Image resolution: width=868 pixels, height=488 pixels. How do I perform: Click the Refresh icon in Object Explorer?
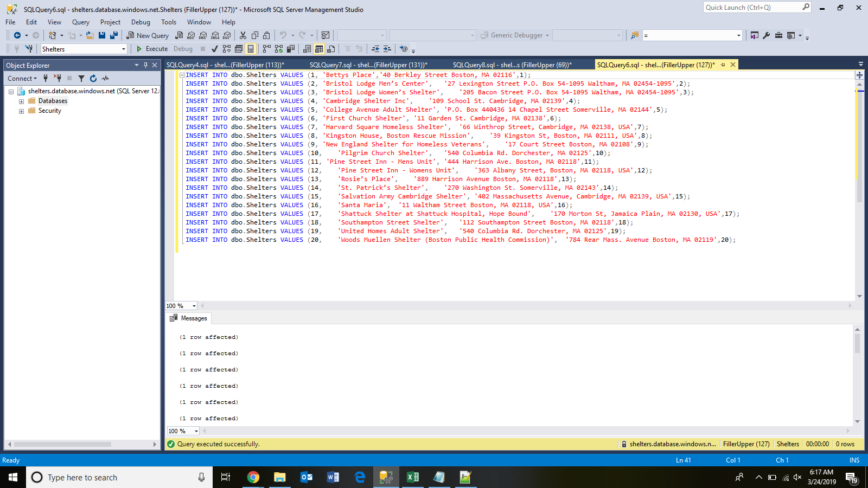pos(93,79)
